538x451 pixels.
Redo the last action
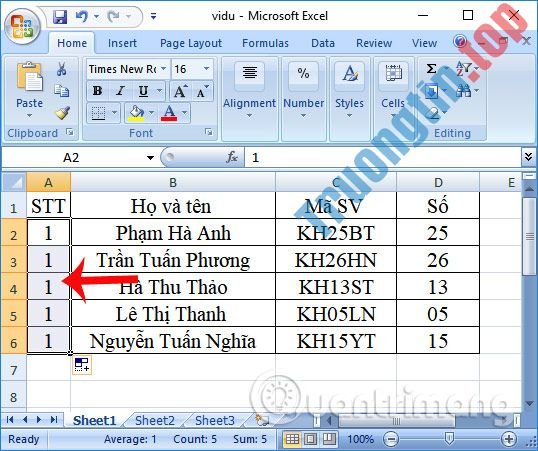pos(114,16)
